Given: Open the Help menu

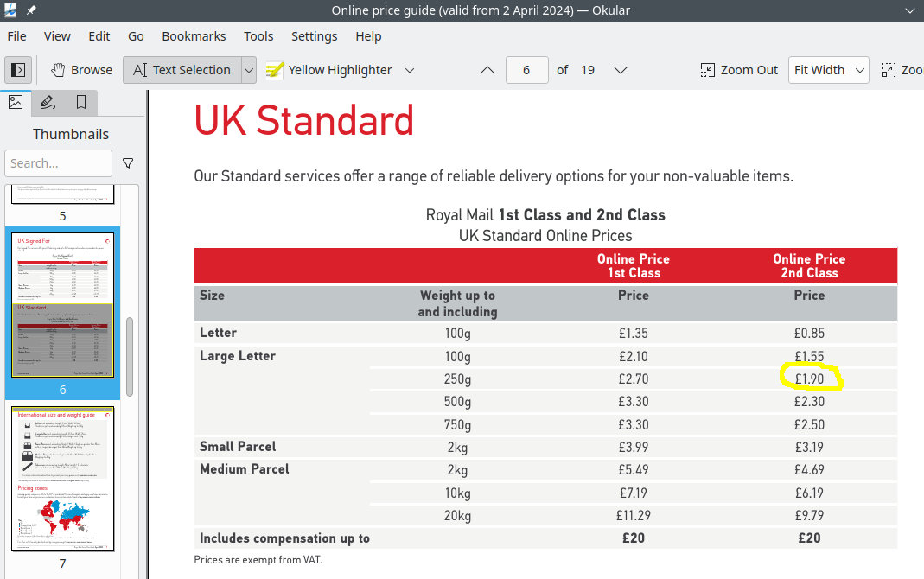Looking at the screenshot, I should point(368,36).
